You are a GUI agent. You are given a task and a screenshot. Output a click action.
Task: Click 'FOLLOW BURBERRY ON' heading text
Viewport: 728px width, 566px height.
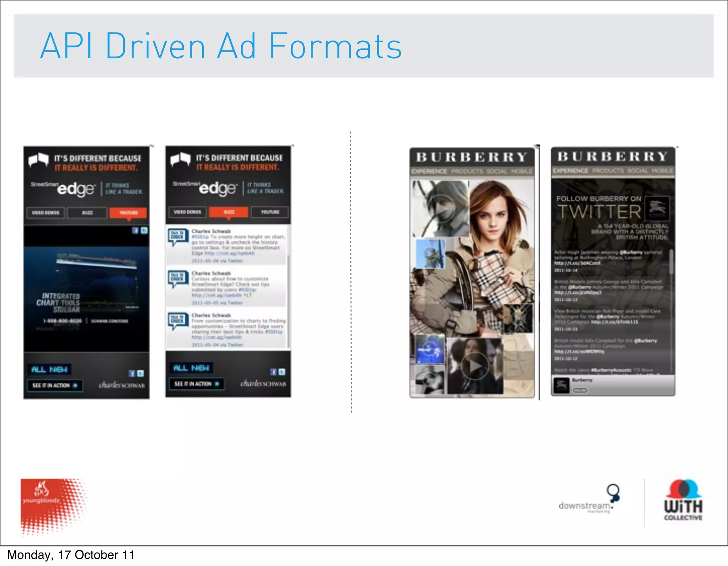(x=599, y=199)
